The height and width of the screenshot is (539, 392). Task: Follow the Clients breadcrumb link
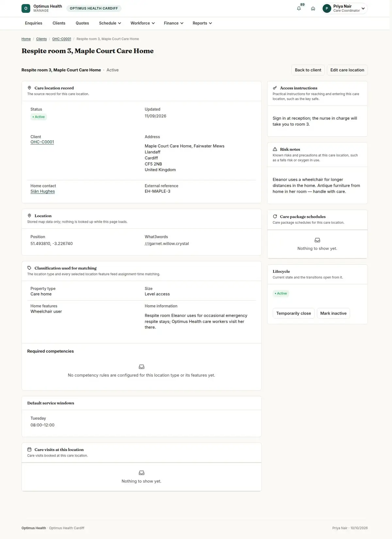[x=41, y=39]
